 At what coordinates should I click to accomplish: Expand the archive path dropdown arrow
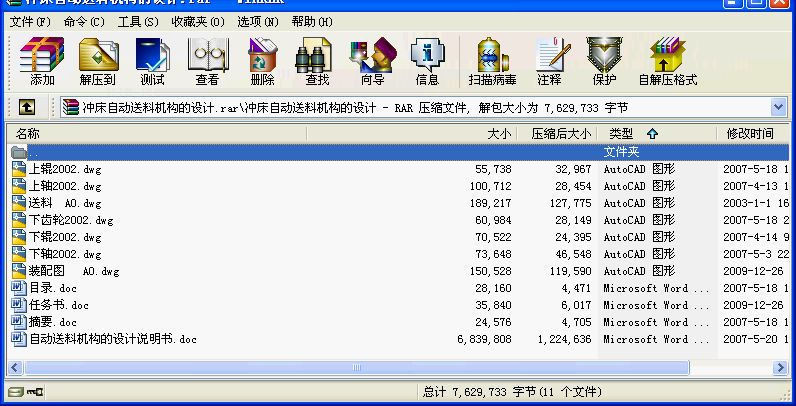click(778, 107)
